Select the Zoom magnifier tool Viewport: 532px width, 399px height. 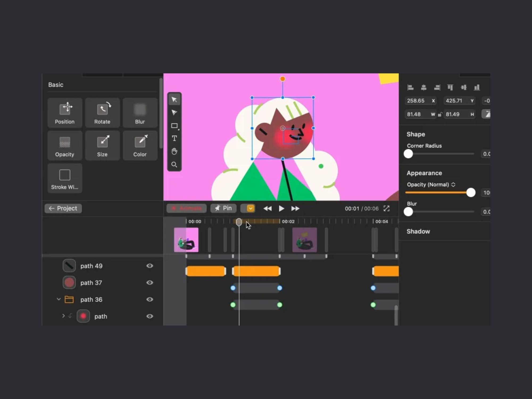pyautogui.click(x=174, y=164)
